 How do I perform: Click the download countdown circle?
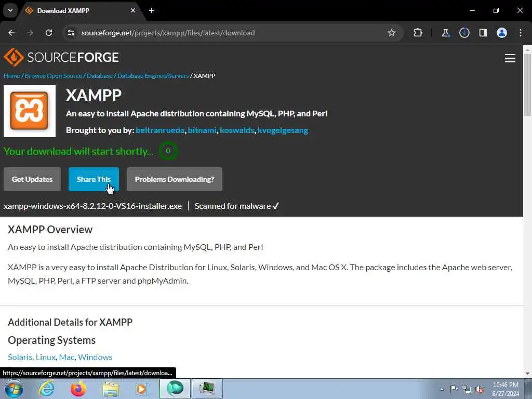pos(168,151)
